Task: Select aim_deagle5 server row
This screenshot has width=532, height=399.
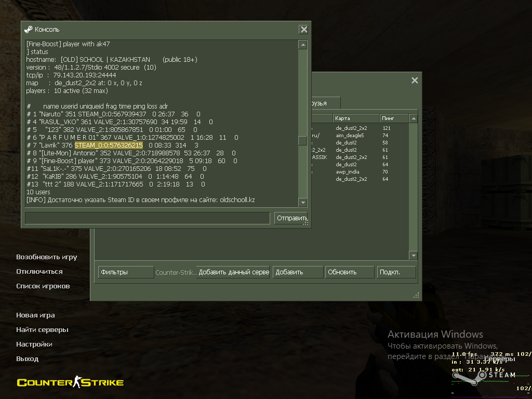Action: click(360, 136)
